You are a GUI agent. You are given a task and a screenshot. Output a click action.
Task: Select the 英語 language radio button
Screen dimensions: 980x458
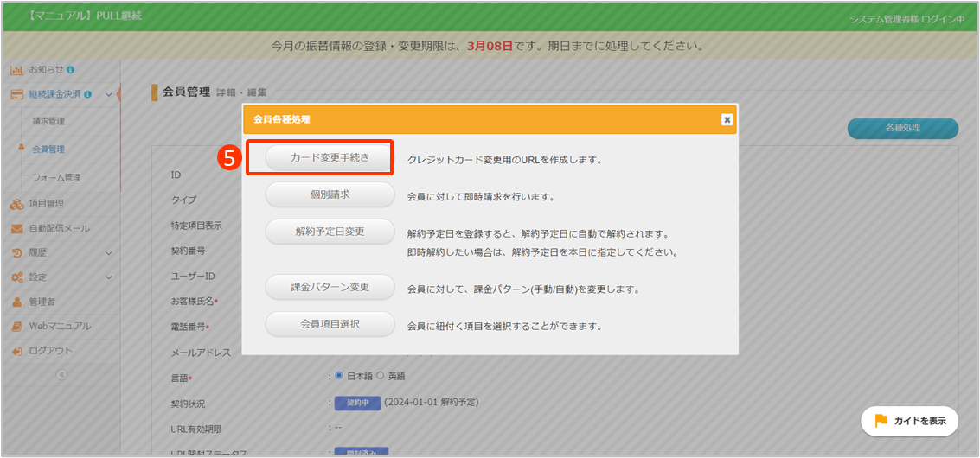(380, 376)
